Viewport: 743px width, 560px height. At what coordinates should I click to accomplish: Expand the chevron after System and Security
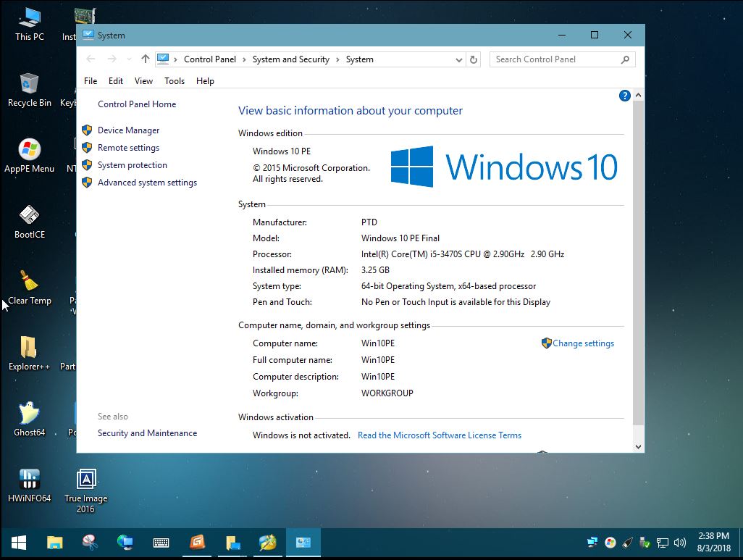coord(337,59)
